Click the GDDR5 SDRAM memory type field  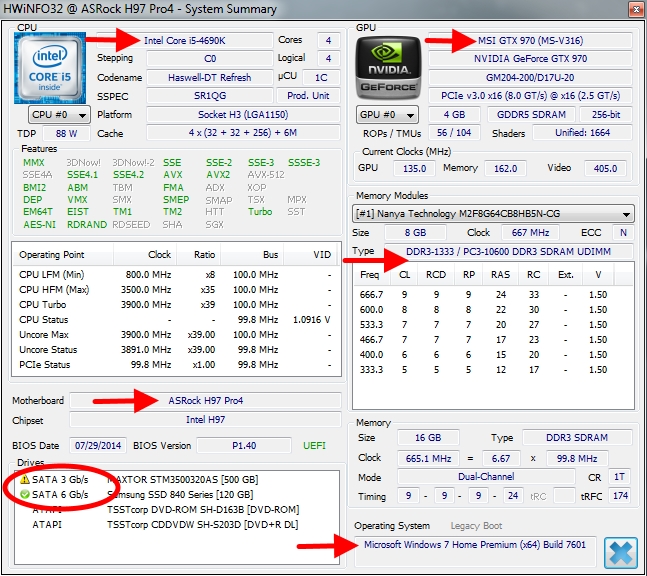point(531,114)
